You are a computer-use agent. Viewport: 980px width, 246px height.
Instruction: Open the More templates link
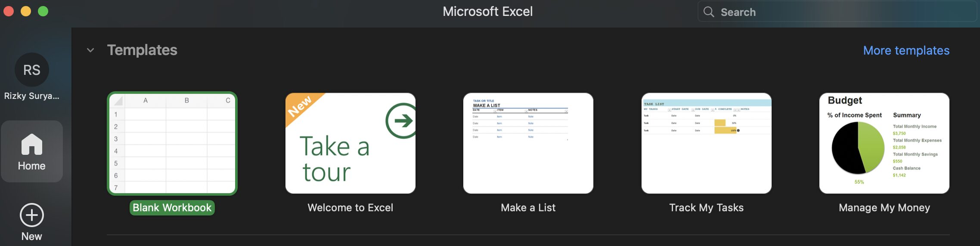[906, 50]
